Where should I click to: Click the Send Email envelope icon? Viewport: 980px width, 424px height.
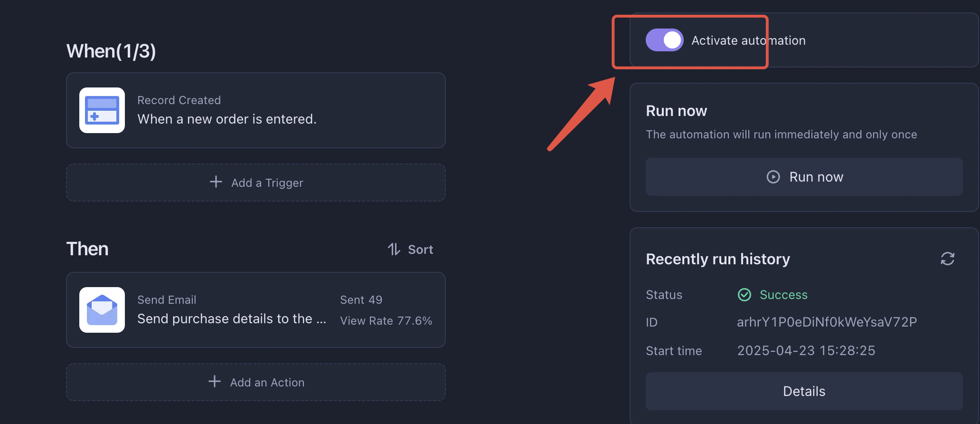coord(102,310)
